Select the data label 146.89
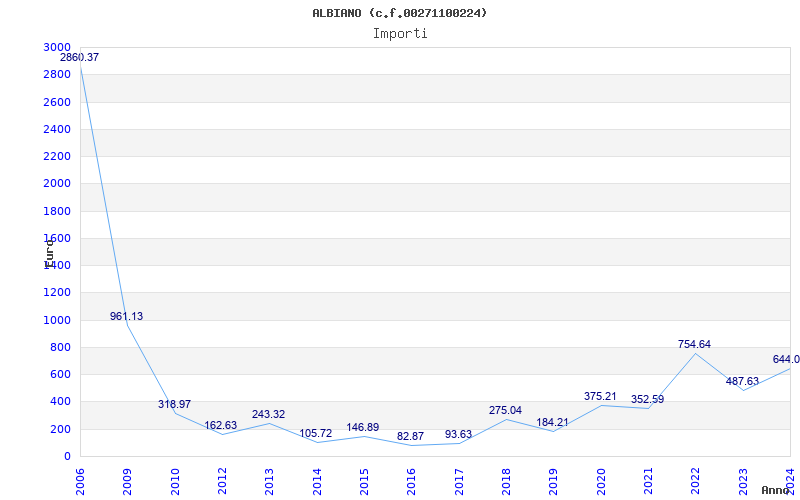 click(363, 428)
